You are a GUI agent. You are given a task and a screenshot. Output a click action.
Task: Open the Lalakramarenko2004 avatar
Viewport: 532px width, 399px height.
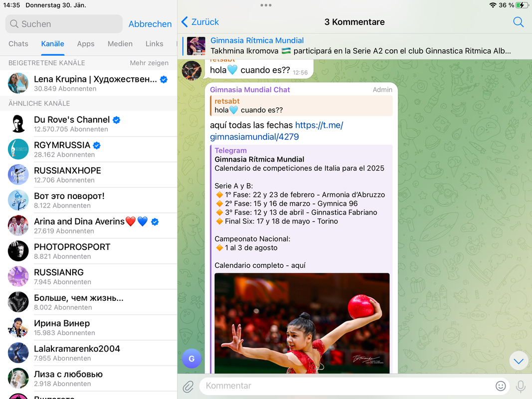pyautogui.click(x=18, y=353)
